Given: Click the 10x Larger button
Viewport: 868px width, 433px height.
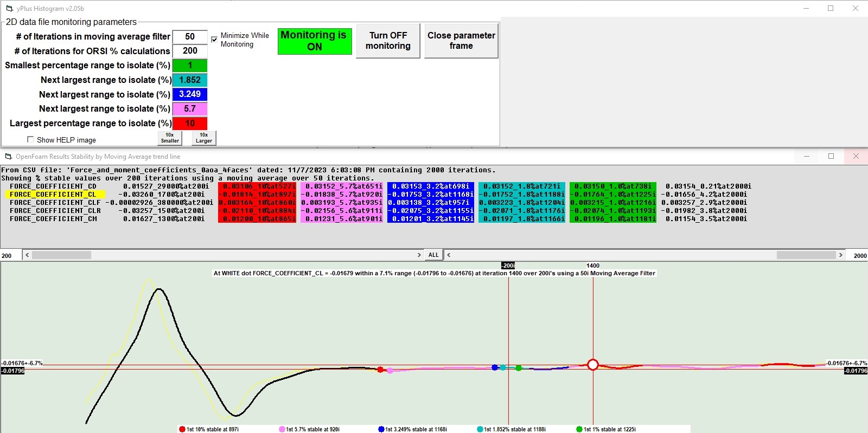Looking at the screenshot, I should (204, 138).
